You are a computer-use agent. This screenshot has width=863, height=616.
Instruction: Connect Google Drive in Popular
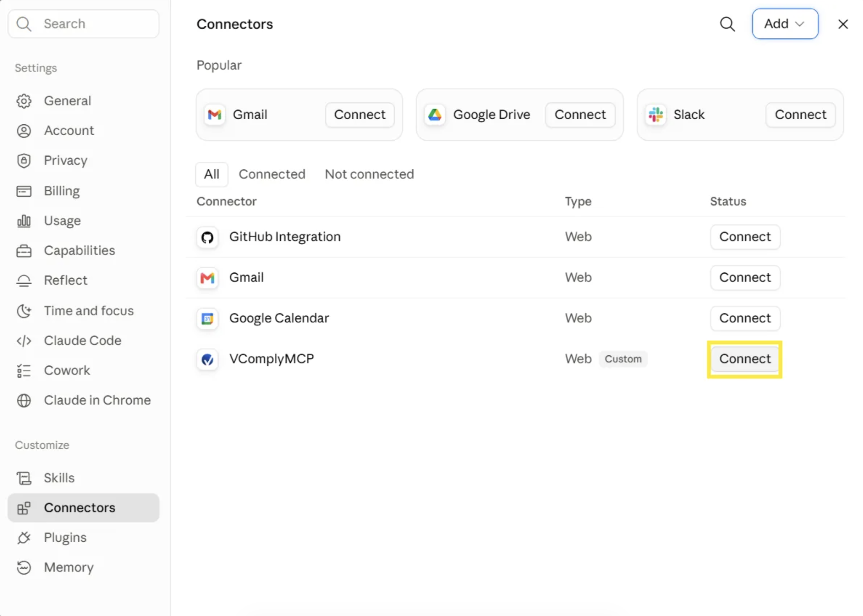[580, 115]
